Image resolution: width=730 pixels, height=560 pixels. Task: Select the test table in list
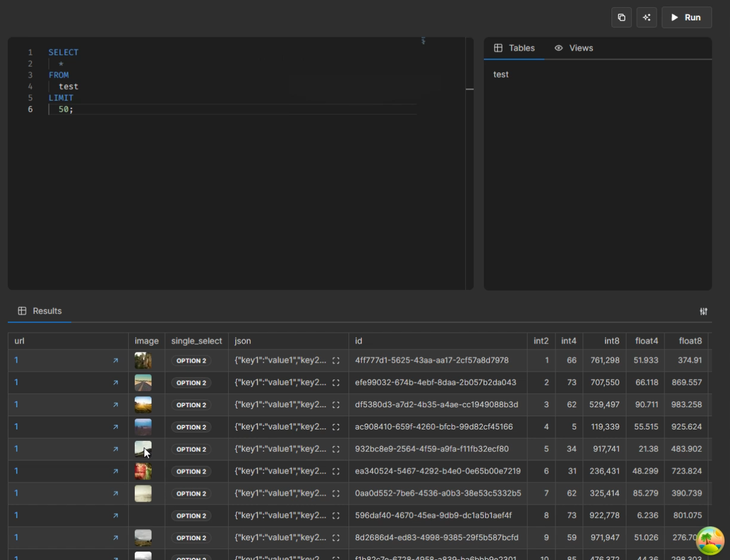click(x=501, y=75)
